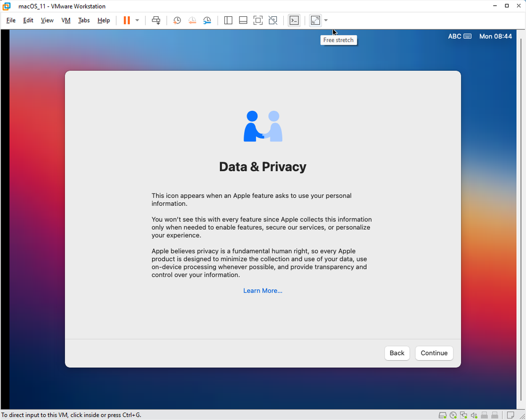Click the Free stretch toolbar button
The height and width of the screenshot is (420, 526).
click(x=315, y=20)
